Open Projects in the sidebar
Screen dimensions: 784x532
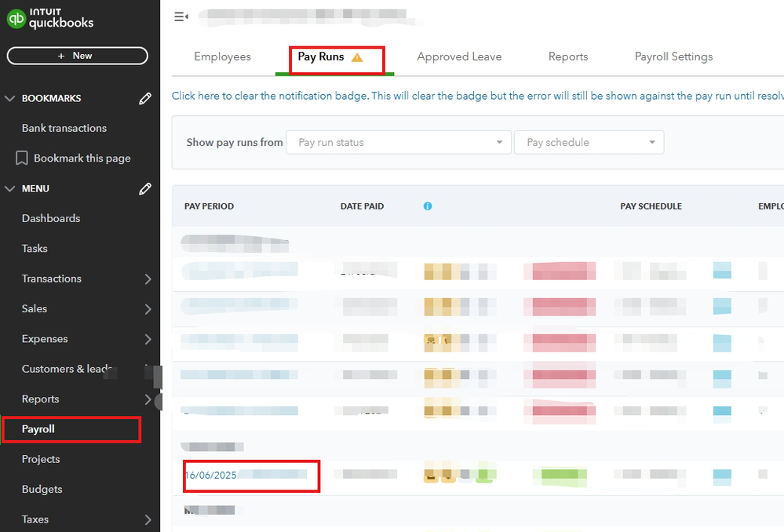coord(41,459)
